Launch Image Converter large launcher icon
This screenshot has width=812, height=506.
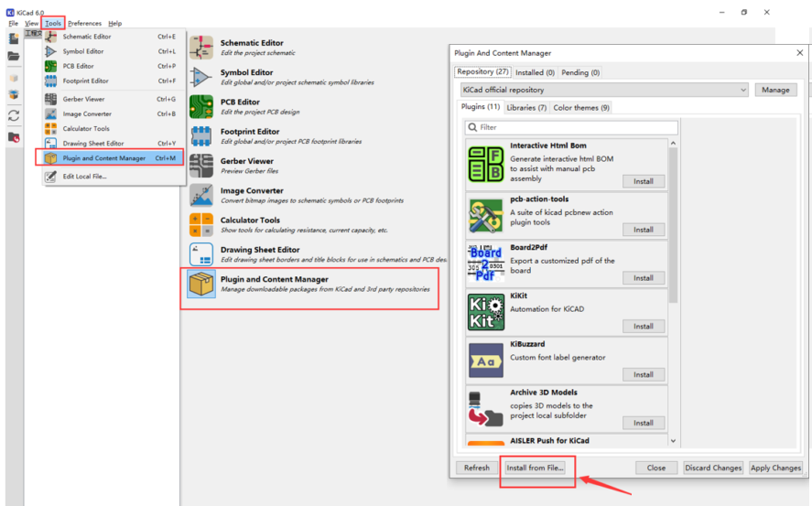click(200, 195)
